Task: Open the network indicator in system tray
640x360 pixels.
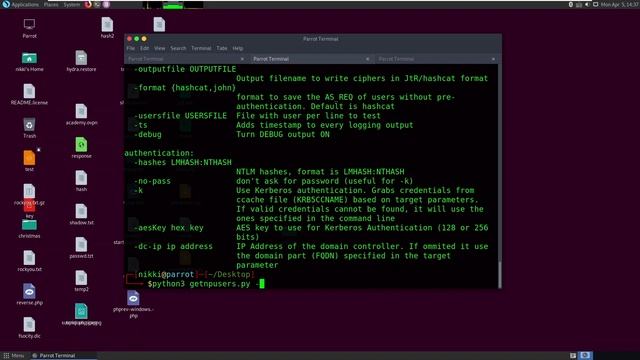Action: point(579,4)
